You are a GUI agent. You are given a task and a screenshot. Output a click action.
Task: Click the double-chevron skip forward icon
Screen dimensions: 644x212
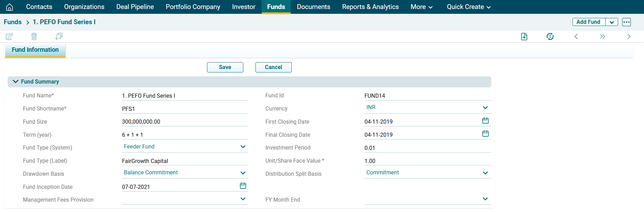pyautogui.click(x=603, y=37)
